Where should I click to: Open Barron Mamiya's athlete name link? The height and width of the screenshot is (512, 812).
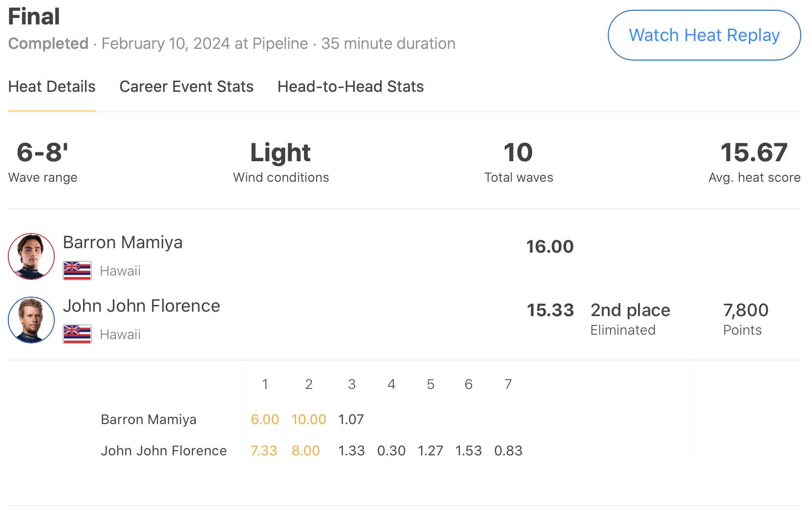click(123, 242)
